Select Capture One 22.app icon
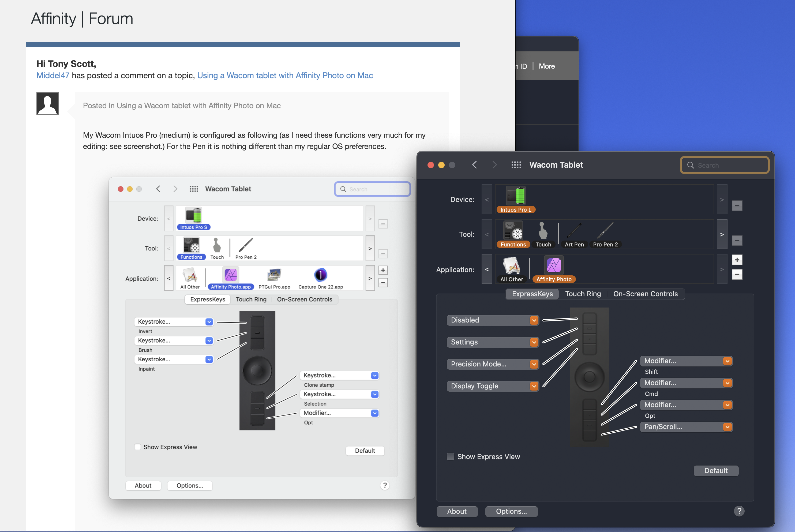 [x=321, y=278]
